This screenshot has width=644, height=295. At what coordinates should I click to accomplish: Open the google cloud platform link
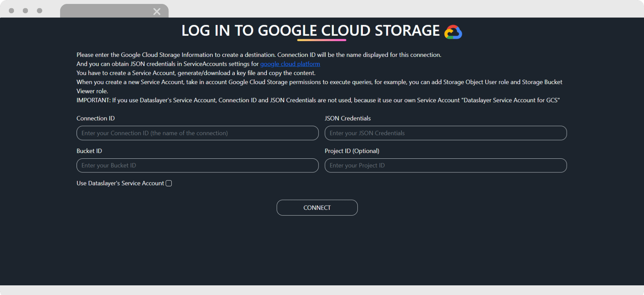290,64
